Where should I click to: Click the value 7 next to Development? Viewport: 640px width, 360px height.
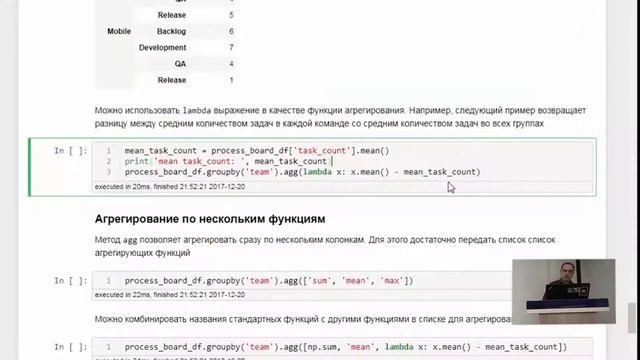click(231, 48)
